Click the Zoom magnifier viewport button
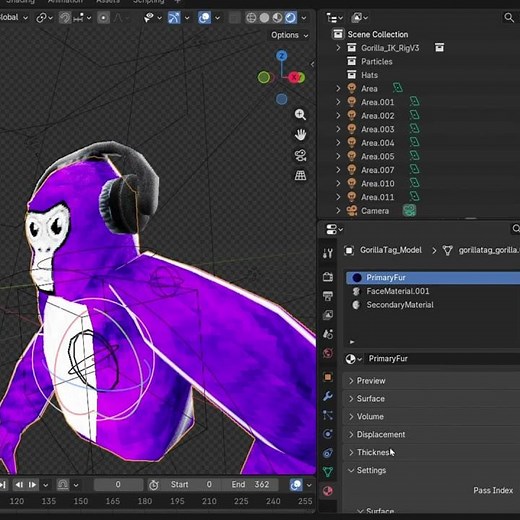Image resolution: width=520 pixels, height=520 pixels. point(300,114)
